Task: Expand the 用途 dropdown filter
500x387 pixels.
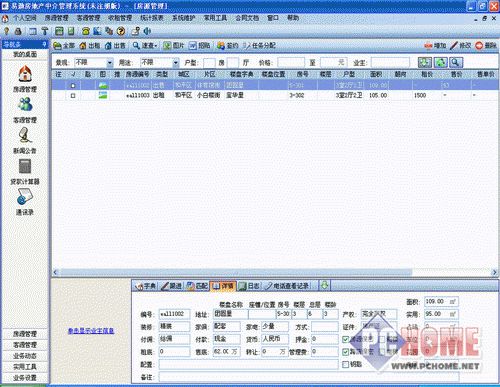Action: 175,62
